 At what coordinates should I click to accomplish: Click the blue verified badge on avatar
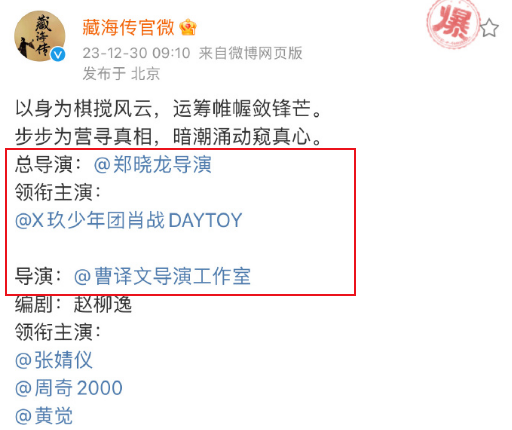pyautogui.click(x=58, y=54)
